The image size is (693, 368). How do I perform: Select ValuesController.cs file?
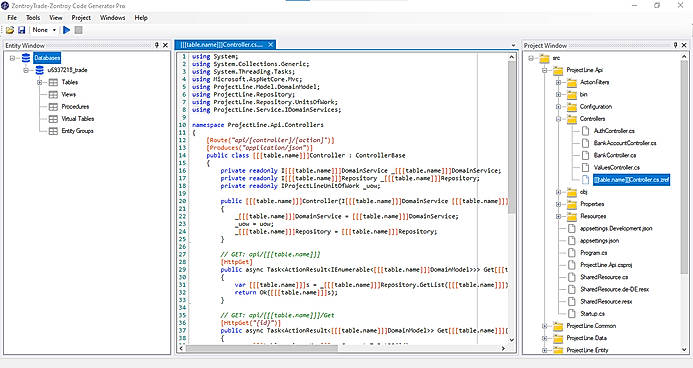pyautogui.click(x=617, y=167)
